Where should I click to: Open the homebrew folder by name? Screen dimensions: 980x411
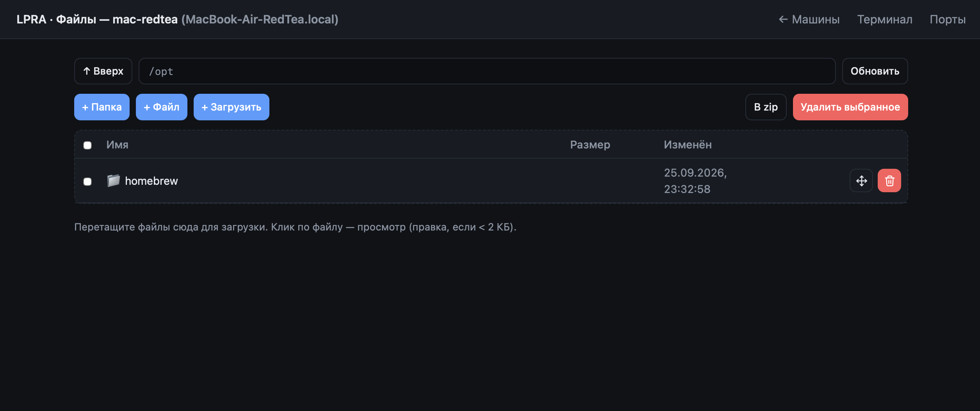coord(151,181)
